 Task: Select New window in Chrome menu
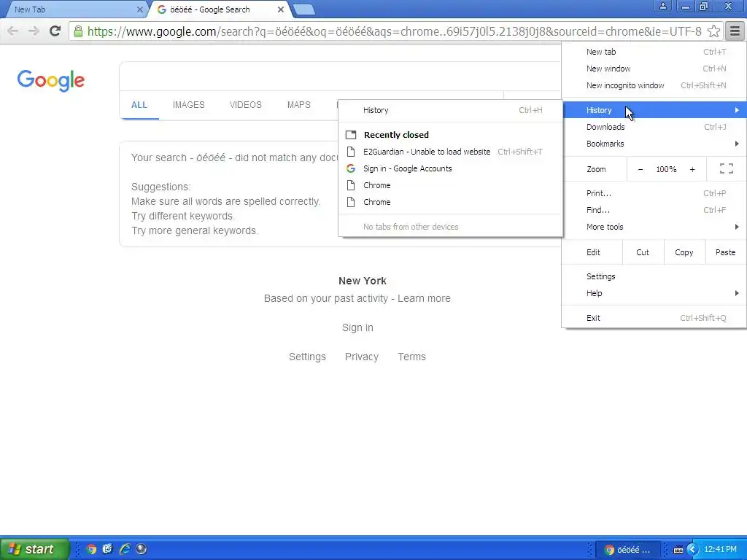654,69
